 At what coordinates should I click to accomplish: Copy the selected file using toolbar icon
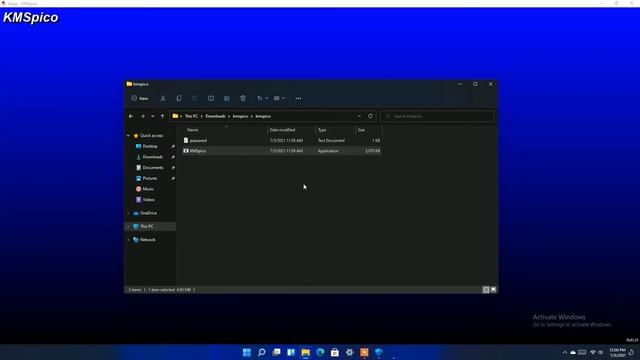point(179,98)
